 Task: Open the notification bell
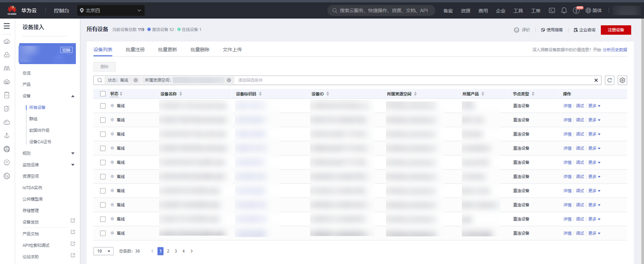click(564, 10)
